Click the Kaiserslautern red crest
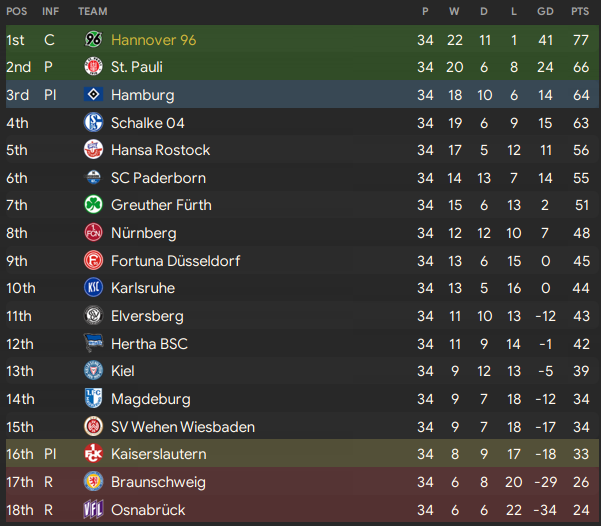 tap(93, 454)
